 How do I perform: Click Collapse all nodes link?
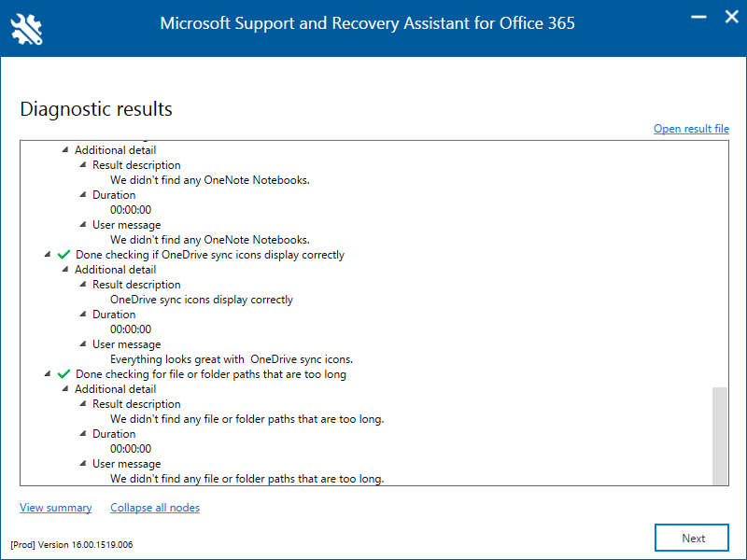tap(155, 508)
